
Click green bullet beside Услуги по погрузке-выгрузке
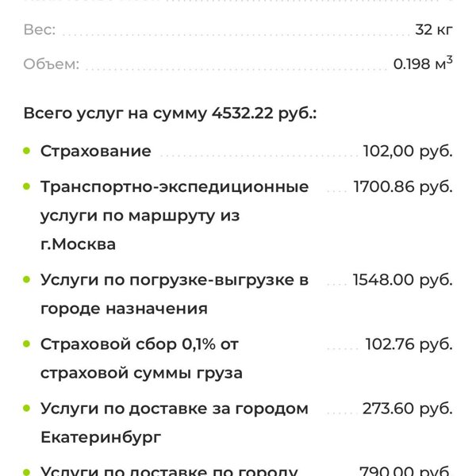[27, 279]
